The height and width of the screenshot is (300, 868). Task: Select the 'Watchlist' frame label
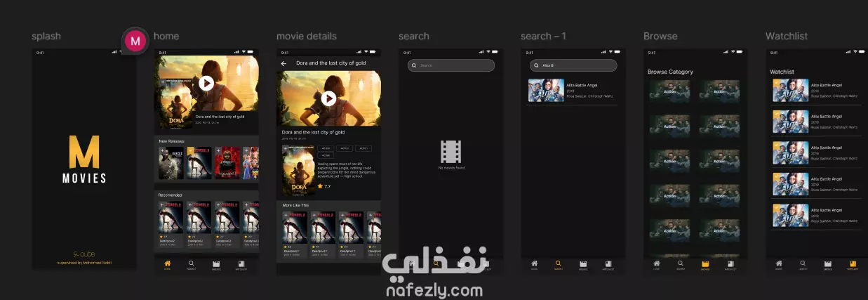(787, 36)
